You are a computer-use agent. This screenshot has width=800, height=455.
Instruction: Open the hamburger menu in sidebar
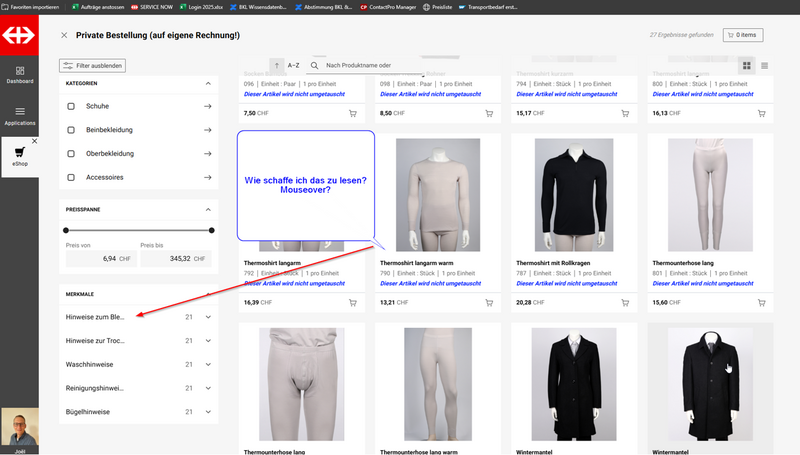(19, 111)
